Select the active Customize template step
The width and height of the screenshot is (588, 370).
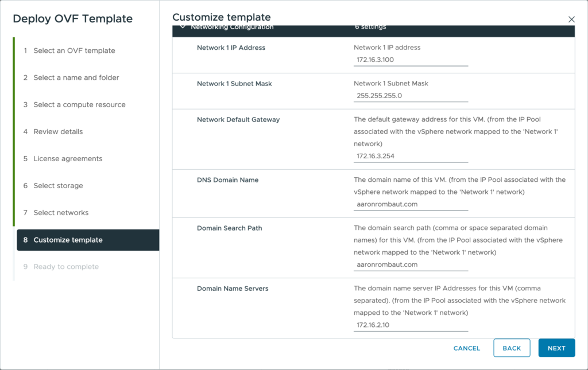pyautogui.click(x=68, y=240)
